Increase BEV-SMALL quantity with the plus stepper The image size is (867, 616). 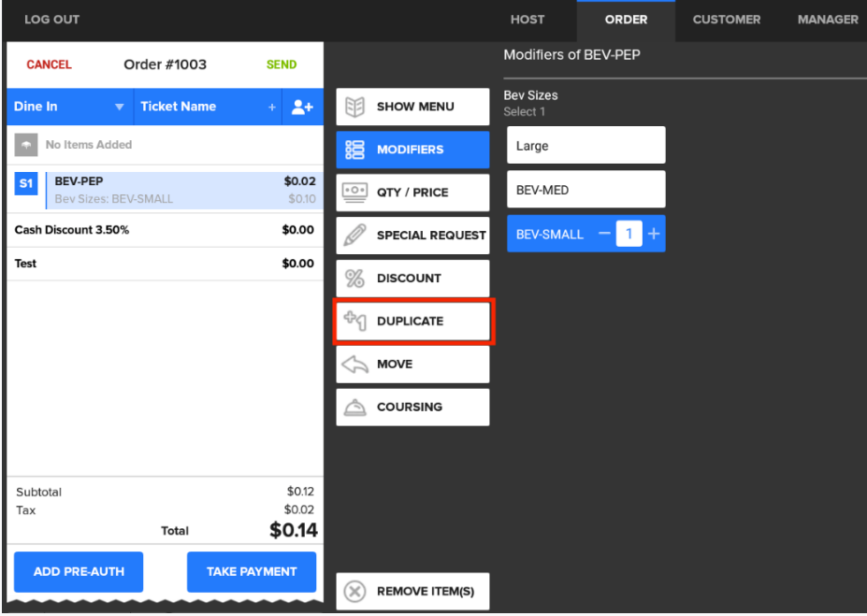coord(653,234)
